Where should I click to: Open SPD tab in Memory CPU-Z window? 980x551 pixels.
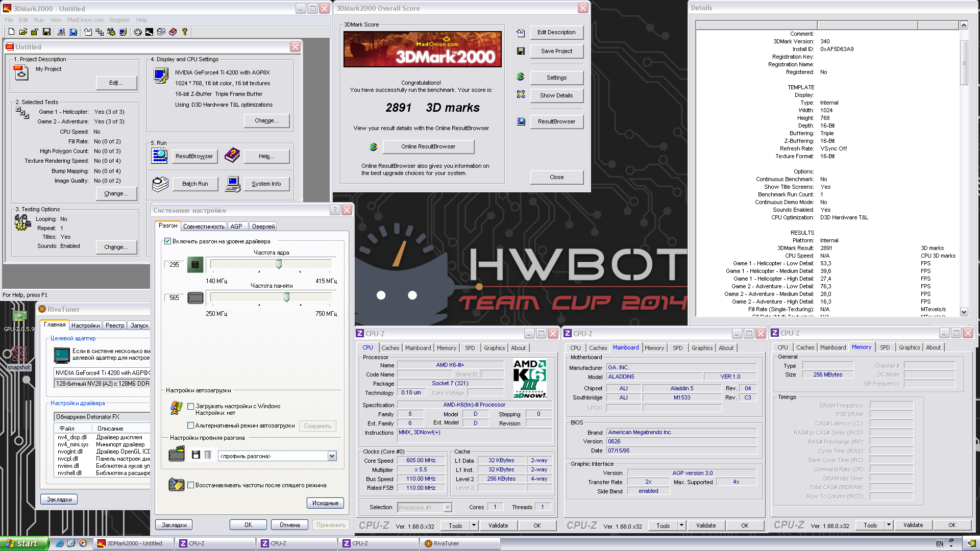885,347
